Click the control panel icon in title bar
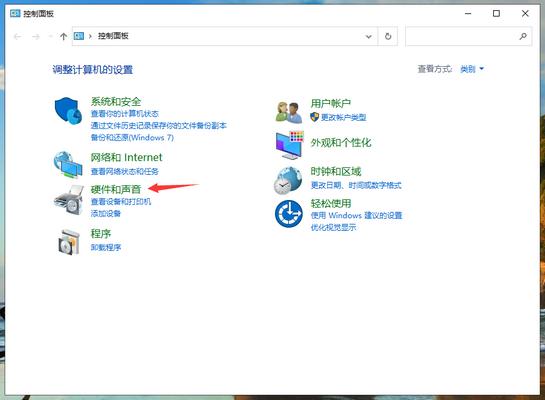The width and height of the screenshot is (545, 400). pyautogui.click(x=15, y=14)
